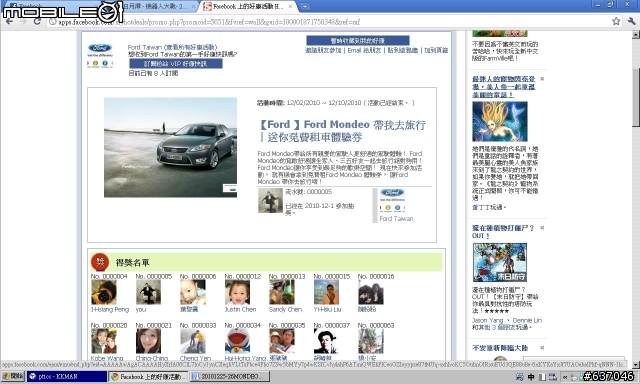Open winner No. 0000021 woman photo
Screen dimensions: 640x384
[148, 341]
